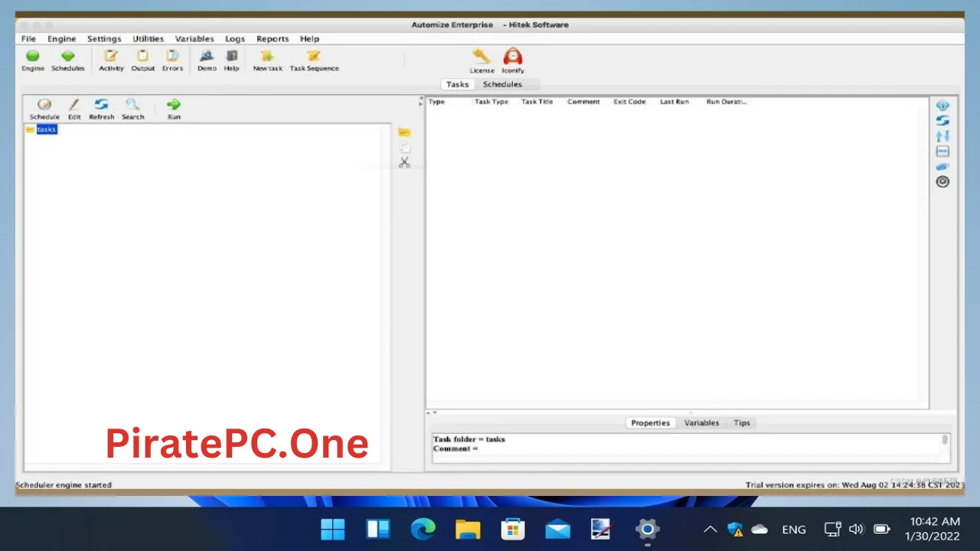Sort by the Last Run column header

(x=674, y=102)
